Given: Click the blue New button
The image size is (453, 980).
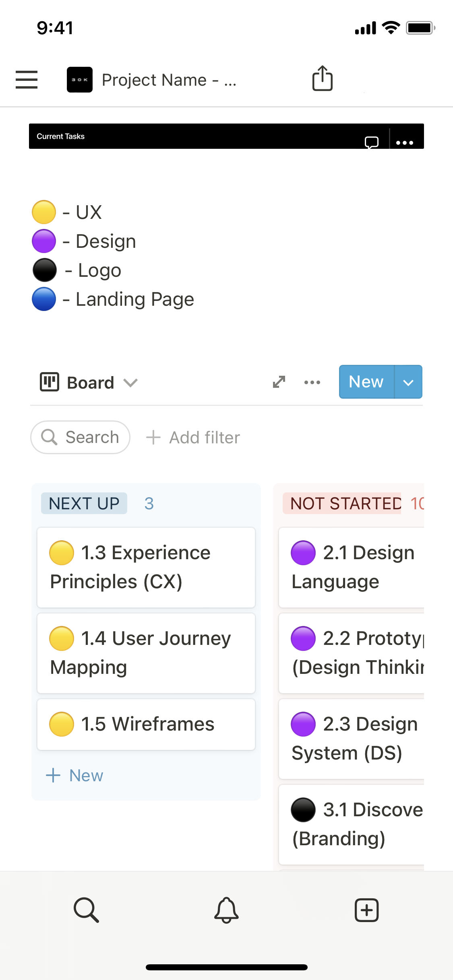Looking at the screenshot, I should pyautogui.click(x=366, y=382).
